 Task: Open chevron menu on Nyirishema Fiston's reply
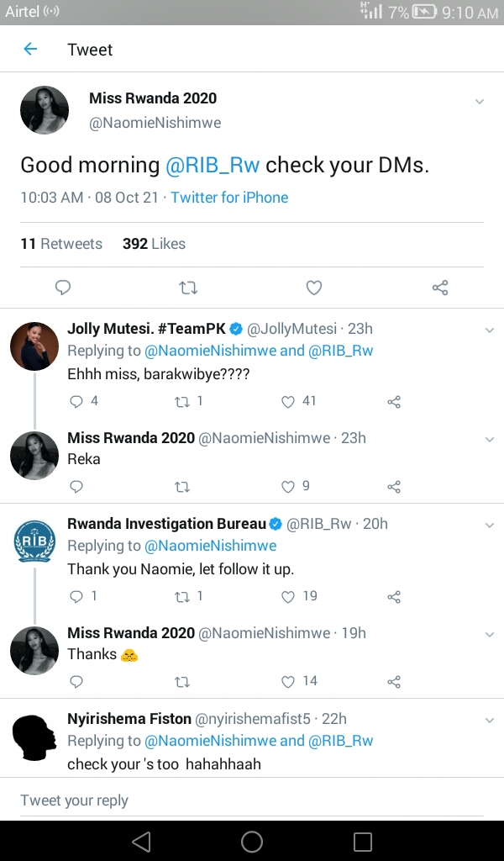[x=490, y=721]
